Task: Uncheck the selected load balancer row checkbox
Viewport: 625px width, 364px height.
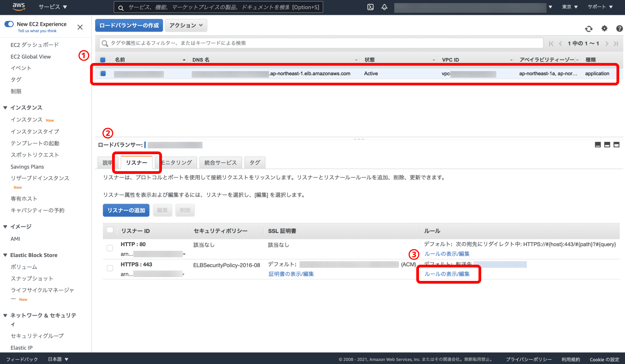Action: click(x=103, y=73)
